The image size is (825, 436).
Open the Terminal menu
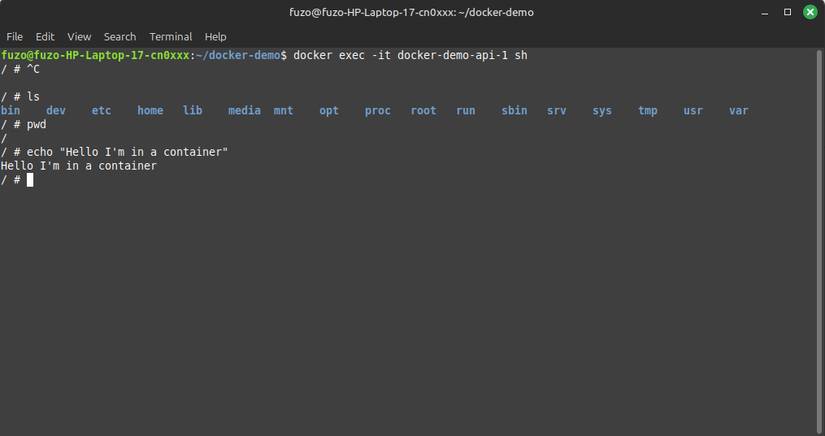click(170, 37)
